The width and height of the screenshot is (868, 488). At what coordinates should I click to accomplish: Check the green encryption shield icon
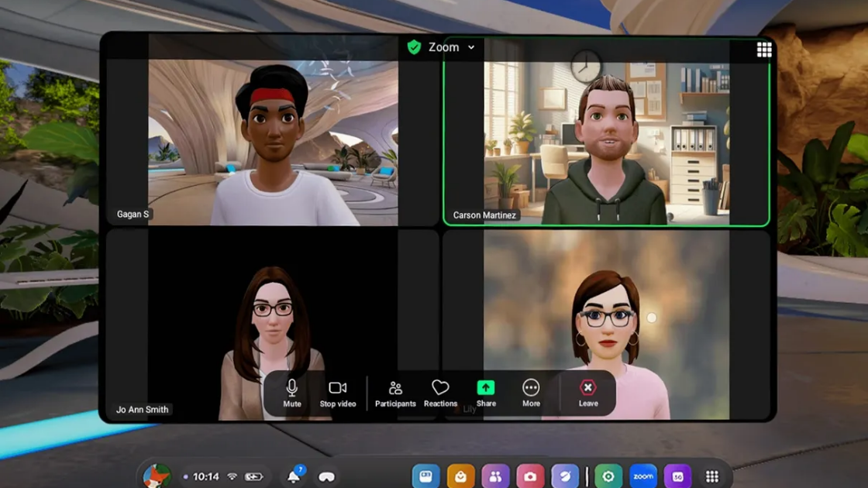click(414, 47)
